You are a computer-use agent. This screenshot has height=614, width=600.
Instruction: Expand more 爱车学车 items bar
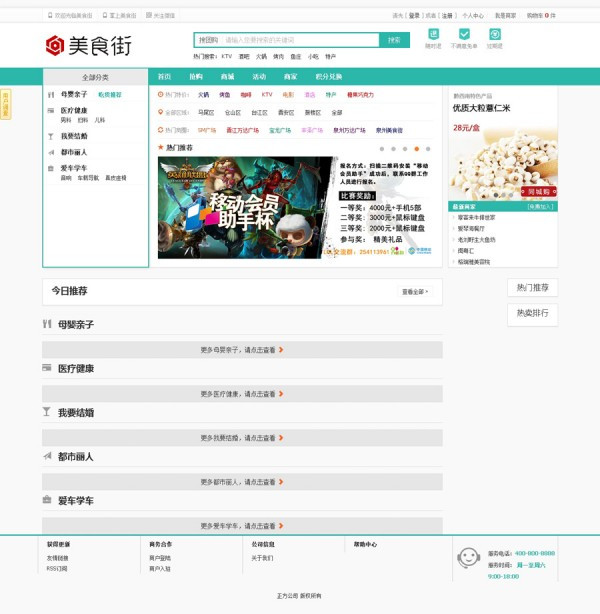tap(242, 526)
